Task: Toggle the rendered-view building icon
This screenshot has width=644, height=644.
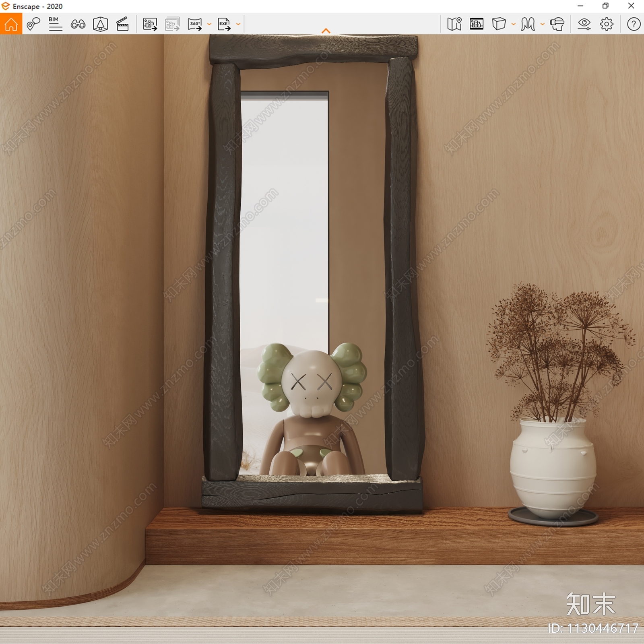Action: [x=477, y=24]
